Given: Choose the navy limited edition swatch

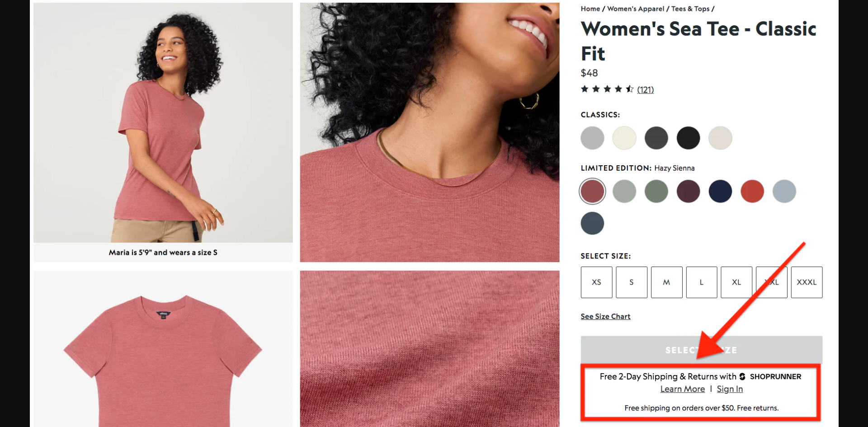Looking at the screenshot, I should pyautogui.click(x=720, y=191).
